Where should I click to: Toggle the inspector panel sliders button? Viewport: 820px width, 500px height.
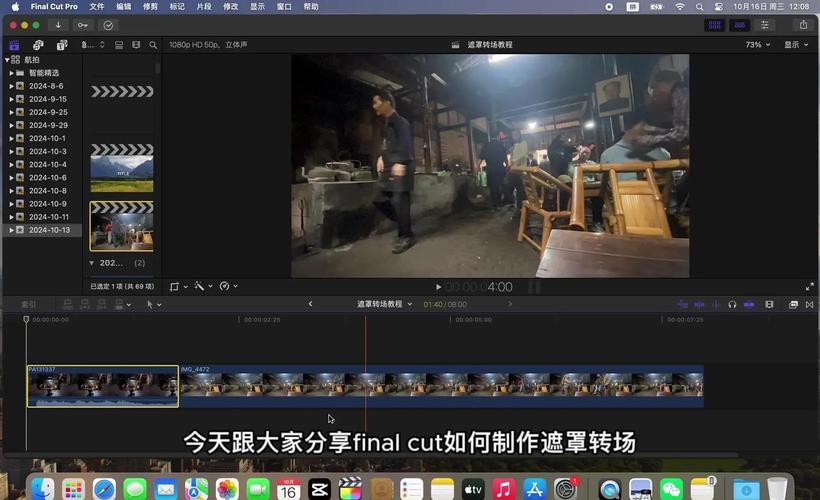click(x=765, y=25)
